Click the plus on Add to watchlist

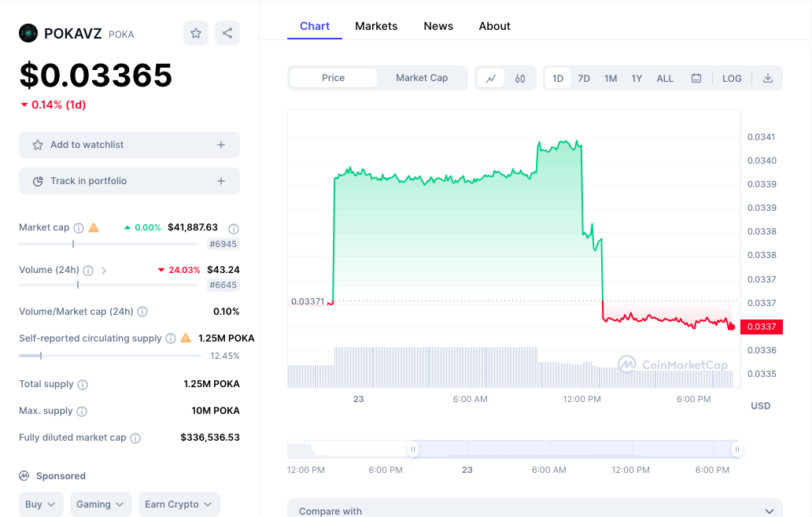[x=221, y=145]
